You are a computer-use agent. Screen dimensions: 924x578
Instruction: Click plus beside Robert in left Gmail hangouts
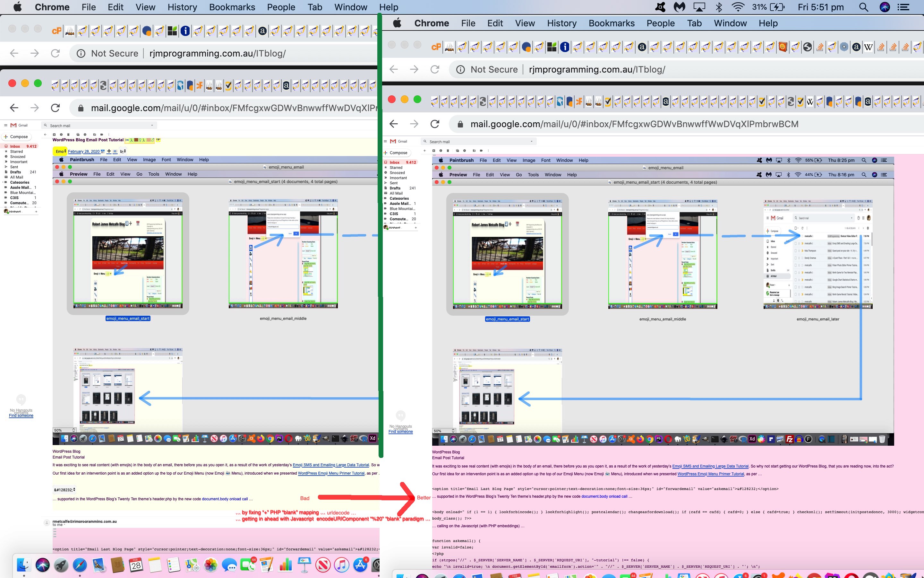36,211
